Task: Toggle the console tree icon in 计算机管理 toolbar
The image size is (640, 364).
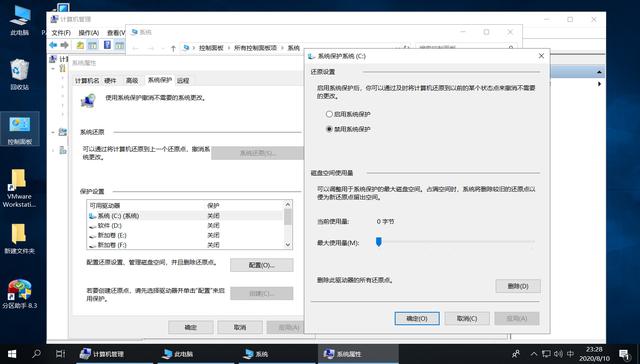Action: click(93, 45)
